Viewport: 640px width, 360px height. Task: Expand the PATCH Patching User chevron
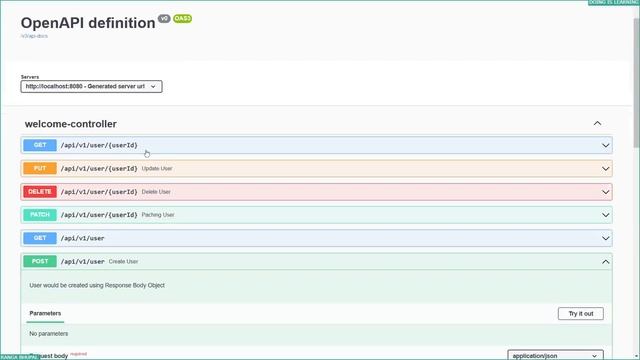point(605,215)
